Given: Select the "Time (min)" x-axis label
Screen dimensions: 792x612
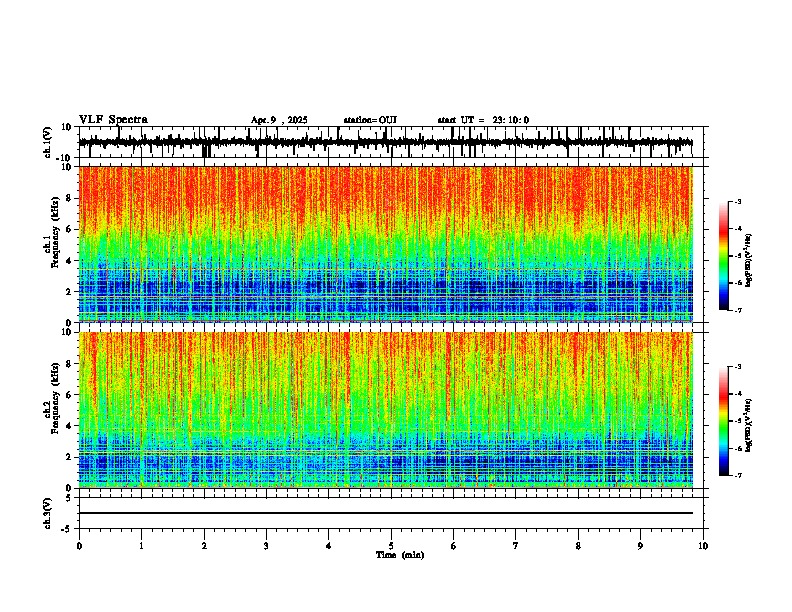Looking at the screenshot, I should pyautogui.click(x=400, y=555).
